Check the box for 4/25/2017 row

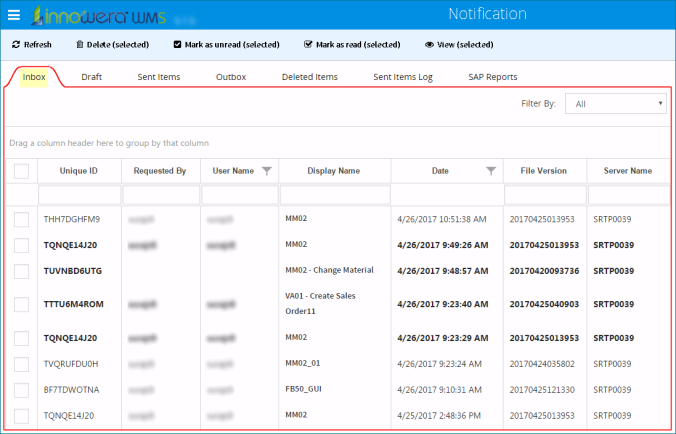[x=22, y=416]
